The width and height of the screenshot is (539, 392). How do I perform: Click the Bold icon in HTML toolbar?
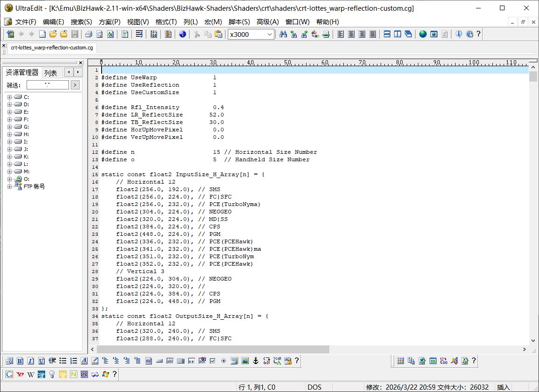pyautogui.click(x=20, y=361)
